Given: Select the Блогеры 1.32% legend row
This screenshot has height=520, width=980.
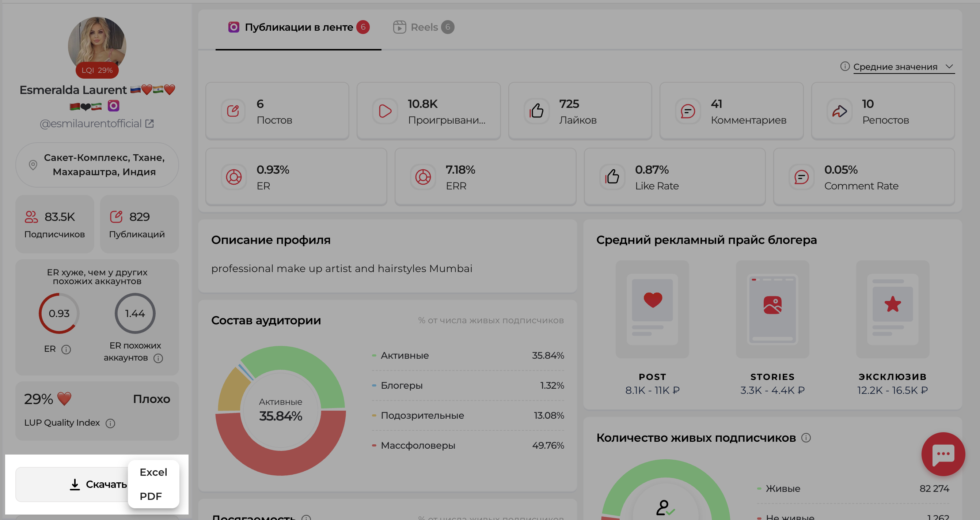Looking at the screenshot, I should [x=468, y=385].
